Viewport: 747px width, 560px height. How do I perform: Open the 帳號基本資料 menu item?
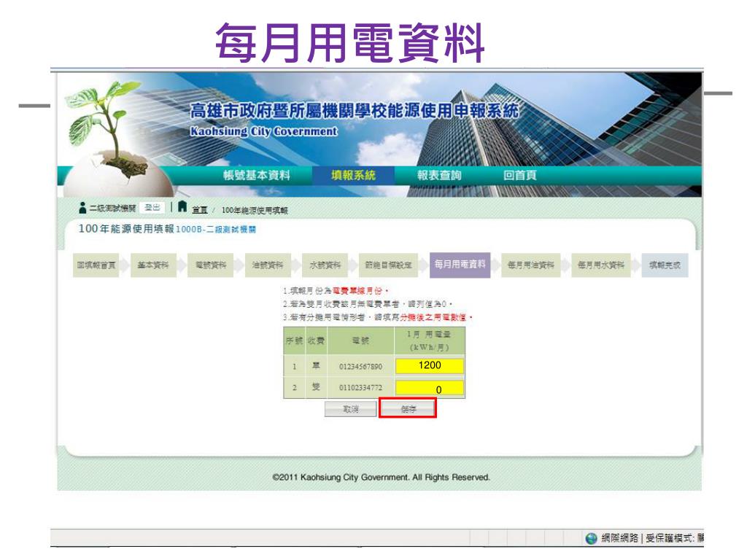[256, 175]
